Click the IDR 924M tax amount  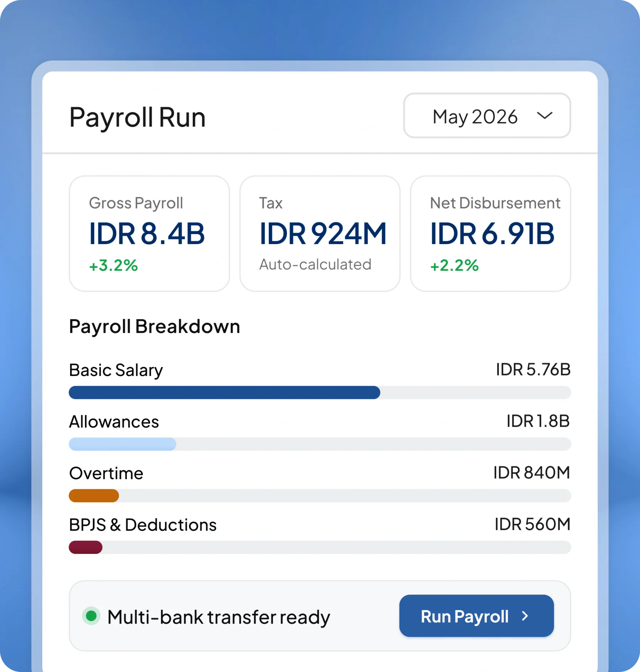coord(323,234)
